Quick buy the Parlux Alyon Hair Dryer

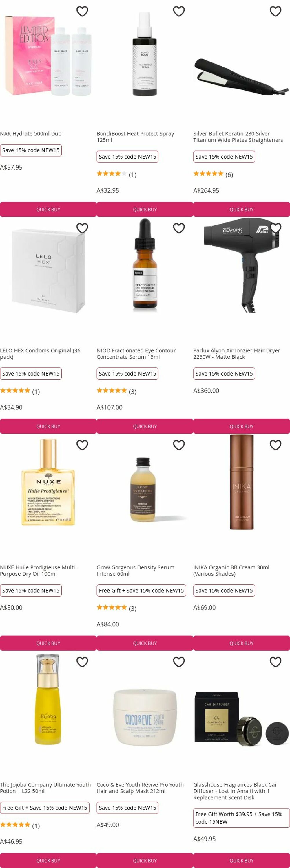coord(241,426)
